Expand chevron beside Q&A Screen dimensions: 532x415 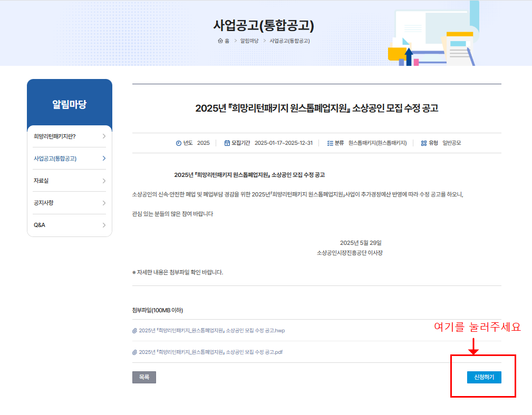(x=104, y=225)
